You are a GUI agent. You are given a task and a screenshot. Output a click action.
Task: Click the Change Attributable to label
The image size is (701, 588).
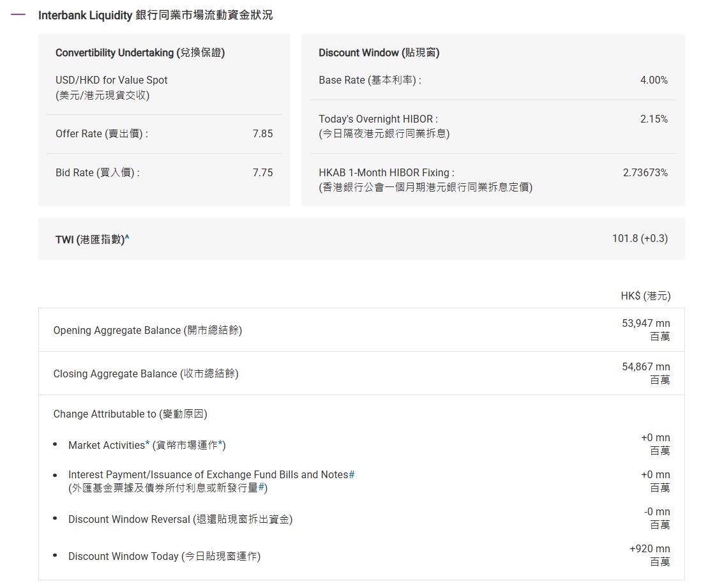(x=130, y=414)
